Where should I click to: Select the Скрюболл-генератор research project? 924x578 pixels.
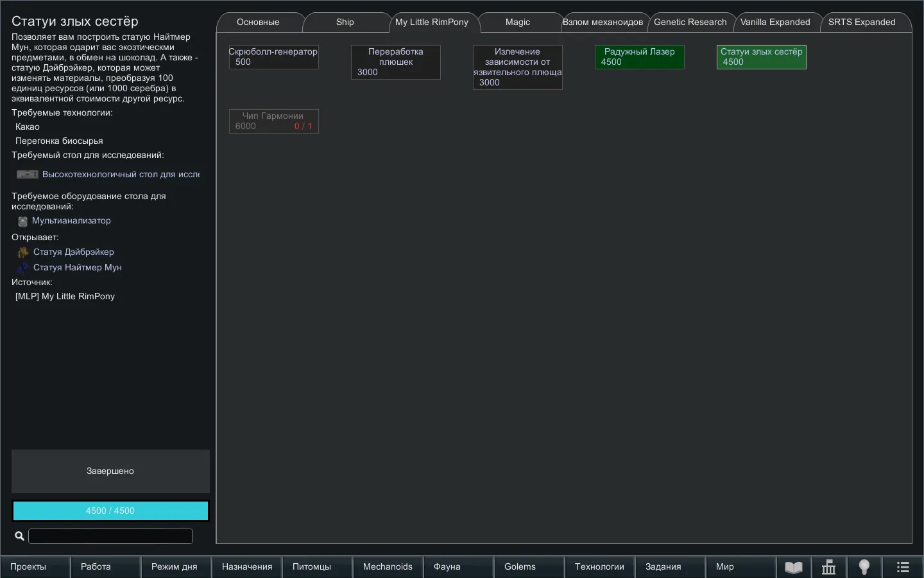[x=273, y=57]
